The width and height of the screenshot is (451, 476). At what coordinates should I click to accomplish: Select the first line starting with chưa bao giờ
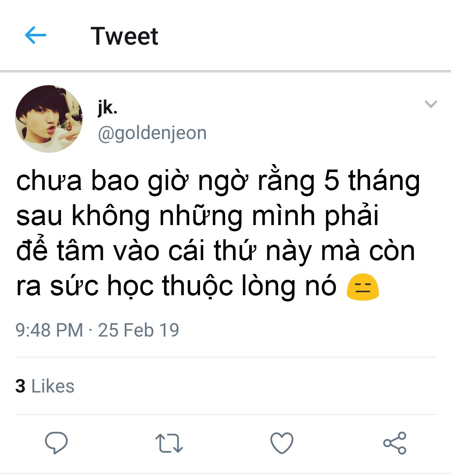(218, 181)
